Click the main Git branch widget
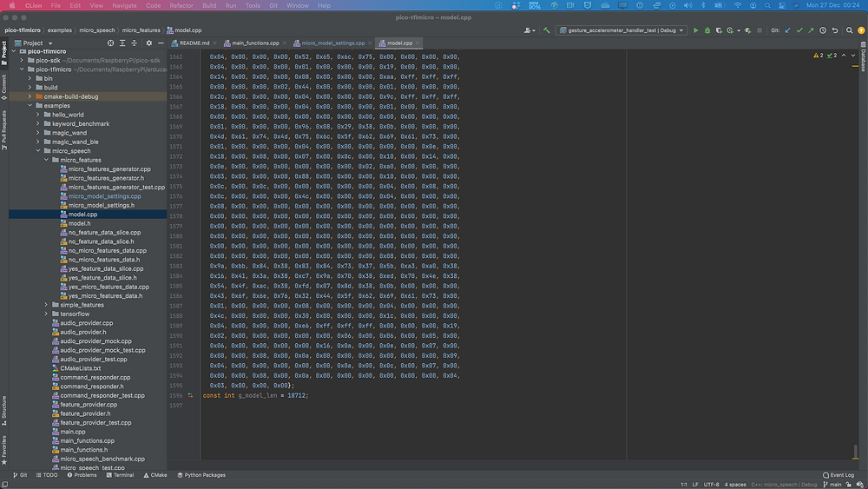The width and height of the screenshot is (868, 489). [x=832, y=485]
